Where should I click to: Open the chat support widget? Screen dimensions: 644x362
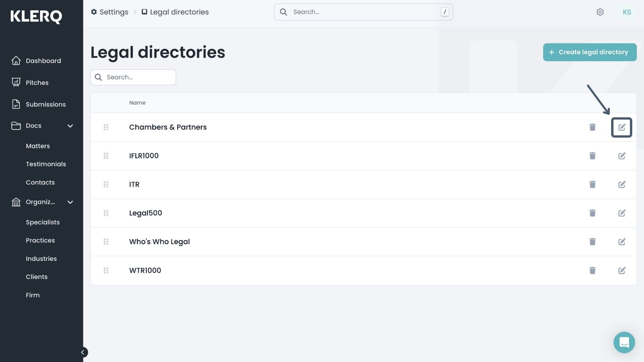tap(624, 342)
